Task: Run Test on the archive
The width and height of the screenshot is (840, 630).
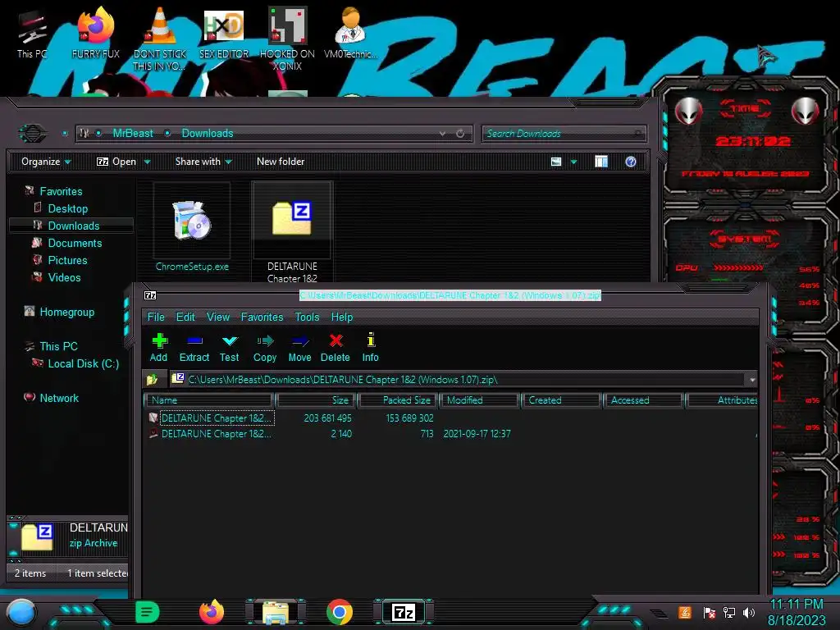Action: [x=230, y=348]
